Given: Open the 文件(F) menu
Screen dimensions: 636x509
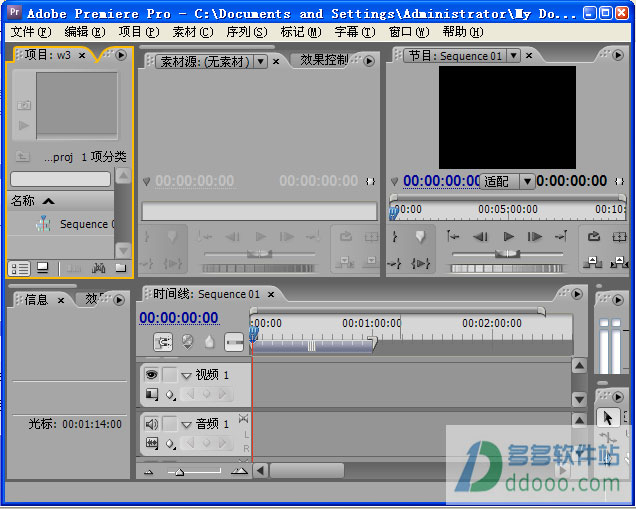Looking at the screenshot, I should point(31,32).
